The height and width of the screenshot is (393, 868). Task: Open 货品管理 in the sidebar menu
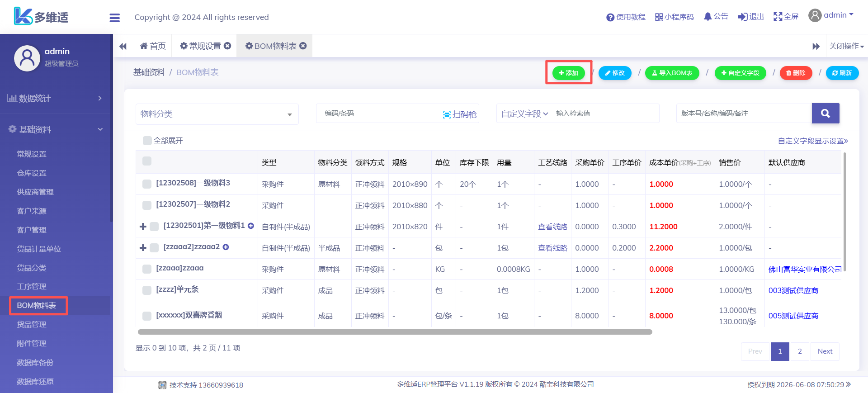(x=32, y=325)
